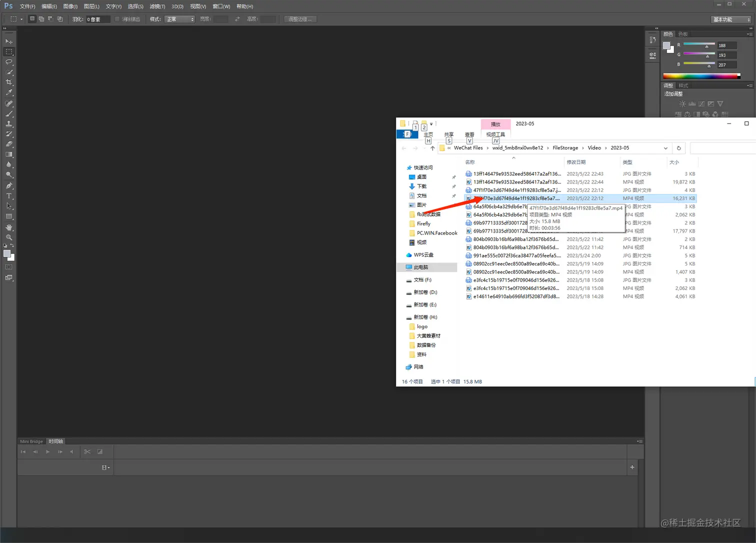756x543 pixels.
Task: Choose the New selection mode button
Action: [32, 19]
